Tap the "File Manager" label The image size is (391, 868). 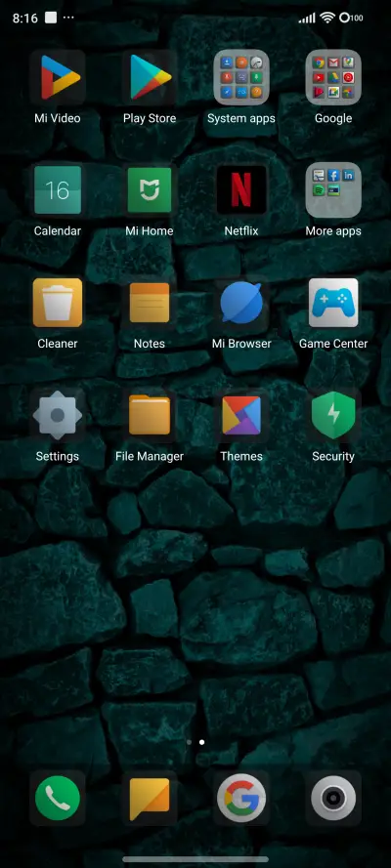pyautogui.click(x=150, y=457)
